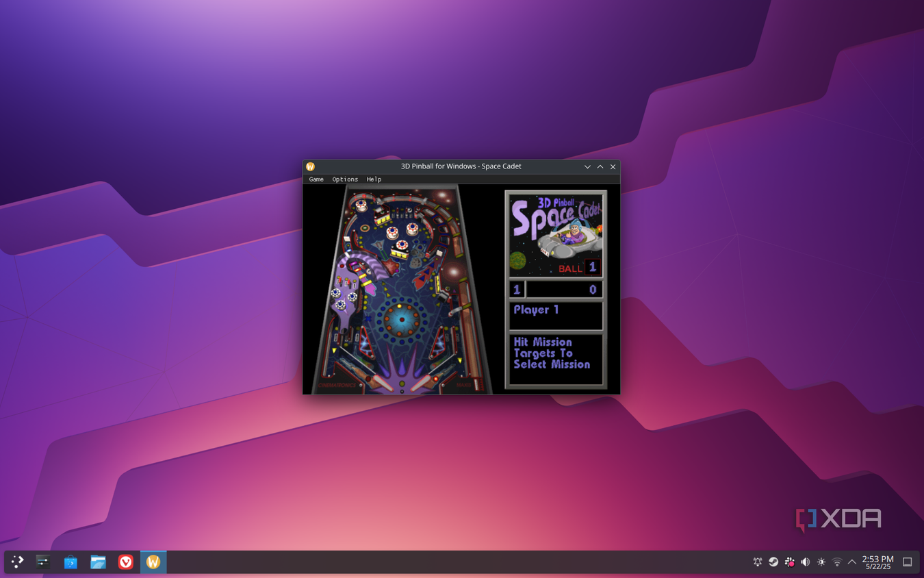Maximize the 3D Pinball window
The height and width of the screenshot is (578, 924).
point(600,166)
